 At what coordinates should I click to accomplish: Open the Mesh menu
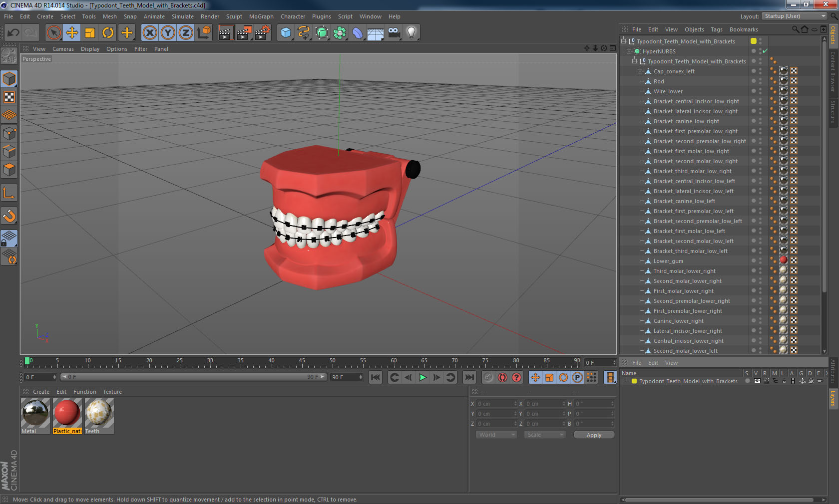[109, 16]
